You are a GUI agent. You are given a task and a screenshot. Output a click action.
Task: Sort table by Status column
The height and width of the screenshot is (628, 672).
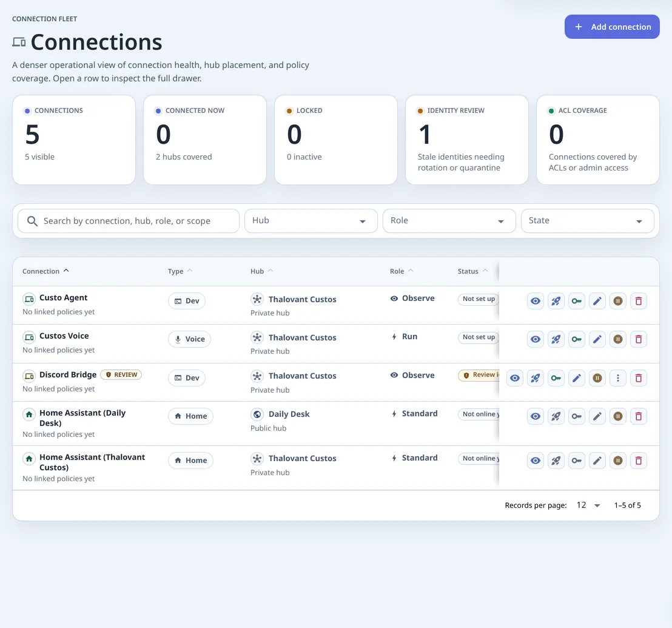[x=472, y=271]
